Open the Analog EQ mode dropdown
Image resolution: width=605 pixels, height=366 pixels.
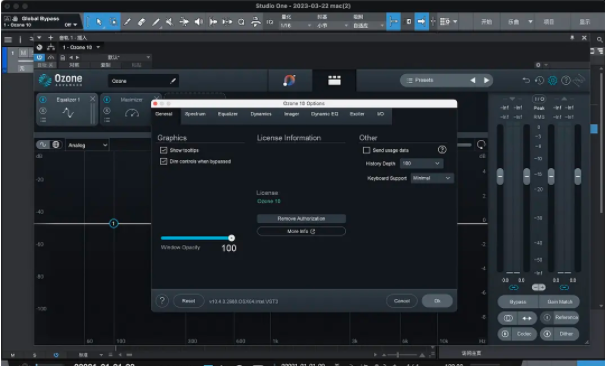click(x=87, y=145)
